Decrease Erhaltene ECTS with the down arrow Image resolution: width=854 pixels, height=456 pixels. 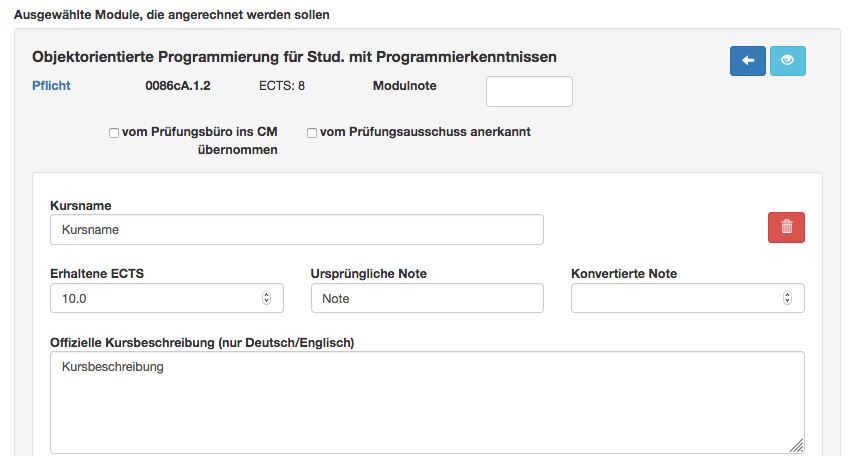[266, 301]
